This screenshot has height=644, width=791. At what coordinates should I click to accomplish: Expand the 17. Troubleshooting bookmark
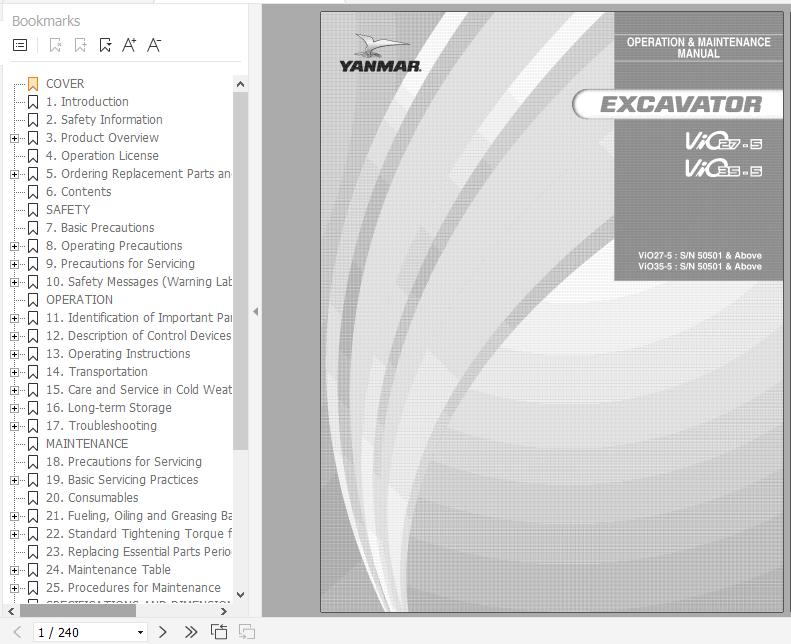pyautogui.click(x=15, y=426)
